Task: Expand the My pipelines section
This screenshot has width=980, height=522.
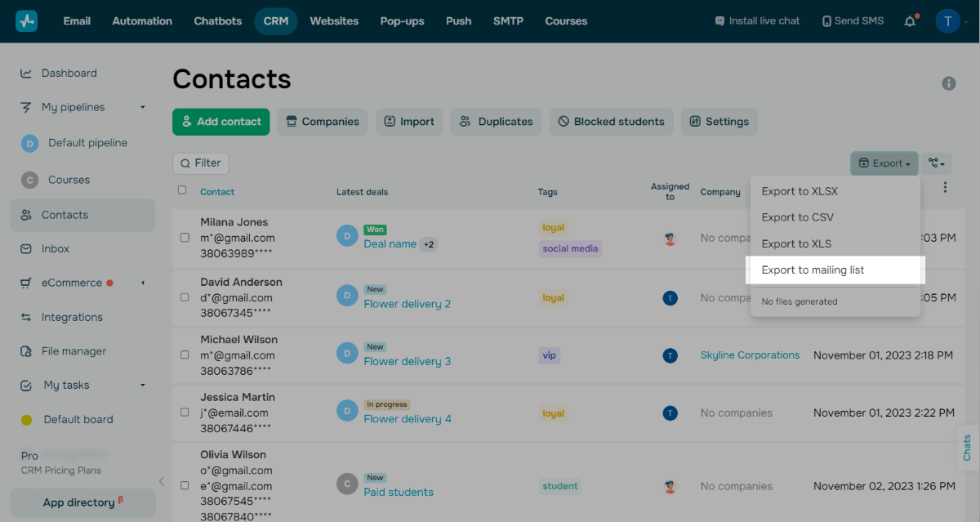Action: pyautogui.click(x=142, y=107)
